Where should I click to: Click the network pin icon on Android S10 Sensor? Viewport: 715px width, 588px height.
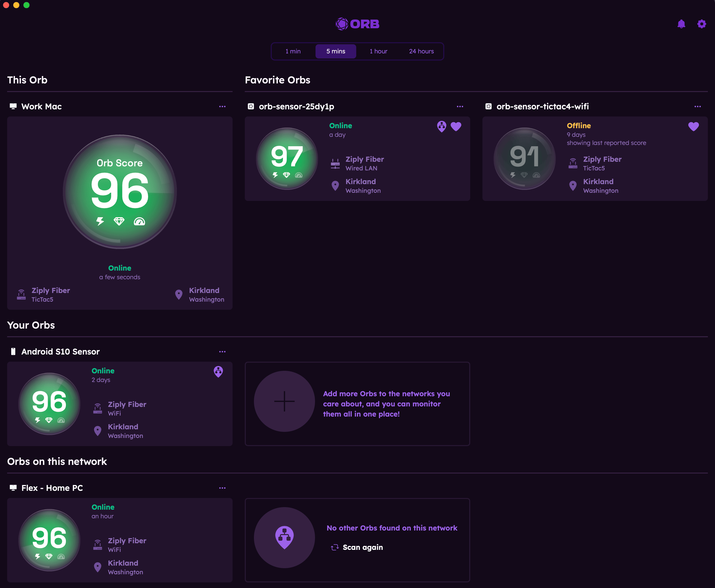point(218,372)
